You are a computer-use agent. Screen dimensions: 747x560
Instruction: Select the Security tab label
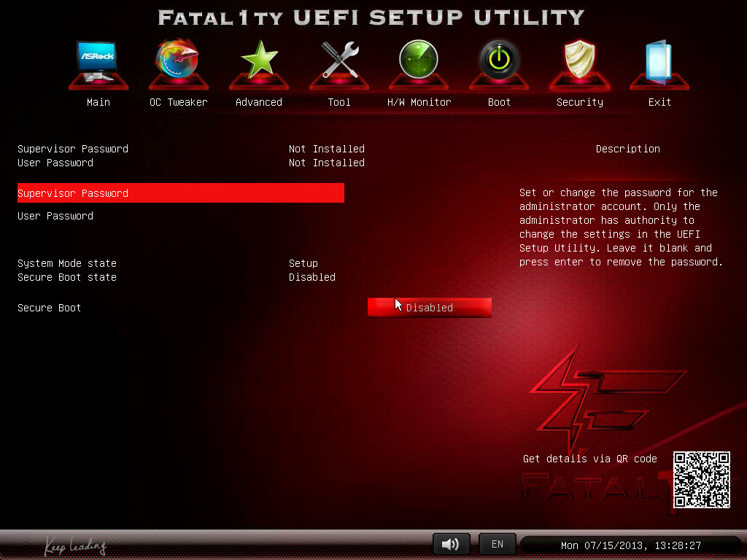pos(579,102)
